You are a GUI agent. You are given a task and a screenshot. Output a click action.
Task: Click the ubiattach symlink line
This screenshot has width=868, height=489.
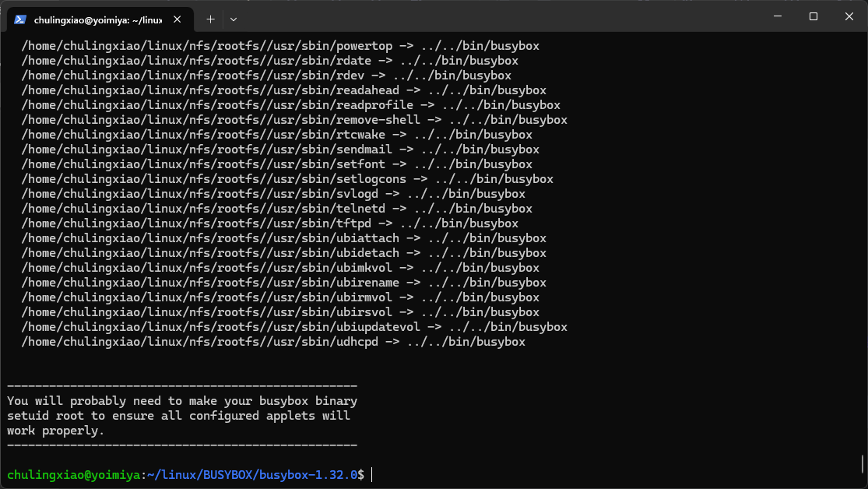(283, 238)
